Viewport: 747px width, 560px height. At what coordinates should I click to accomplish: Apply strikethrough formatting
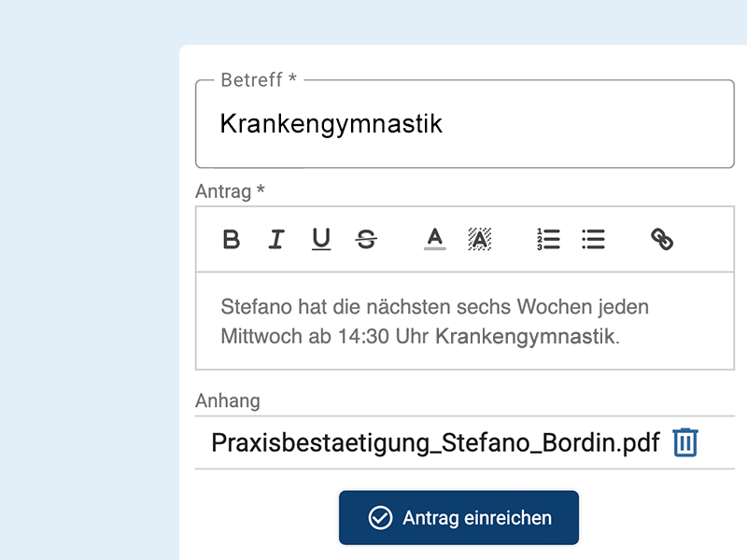(366, 239)
